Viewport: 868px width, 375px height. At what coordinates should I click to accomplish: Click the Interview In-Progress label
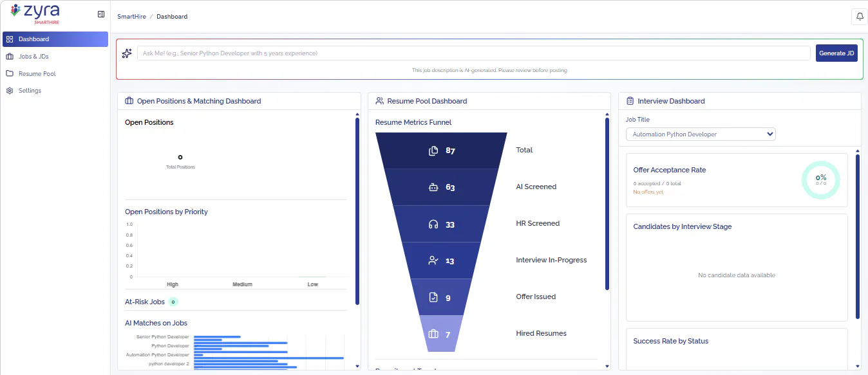coord(551,260)
